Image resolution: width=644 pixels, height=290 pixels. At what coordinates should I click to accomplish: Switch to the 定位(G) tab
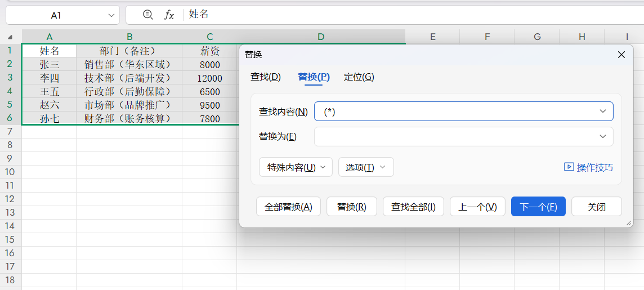point(359,77)
